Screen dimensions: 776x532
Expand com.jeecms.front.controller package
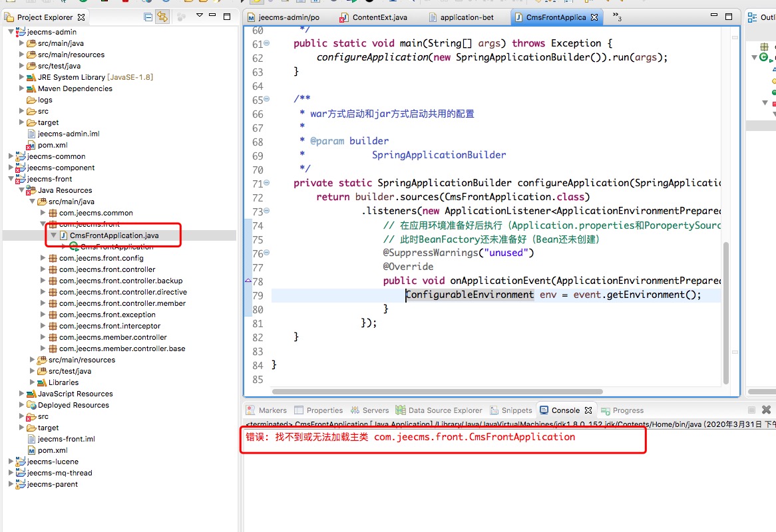pyautogui.click(x=43, y=269)
